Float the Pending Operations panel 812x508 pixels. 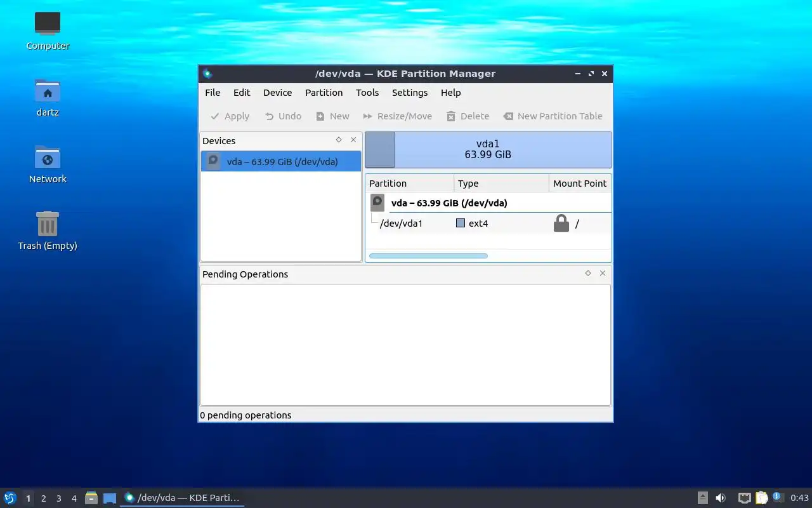(x=588, y=273)
